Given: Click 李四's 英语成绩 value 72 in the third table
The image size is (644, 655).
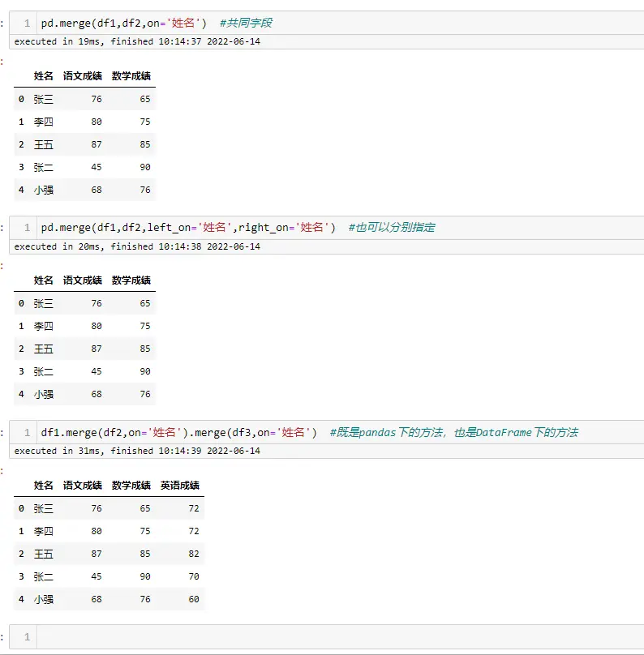Looking at the screenshot, I should 192,531.
